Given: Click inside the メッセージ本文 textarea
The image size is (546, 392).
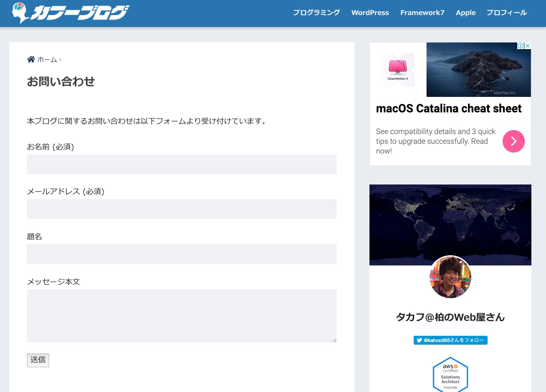Looking at the screenshot, I should pyautogui.click(x=181, y=315).
